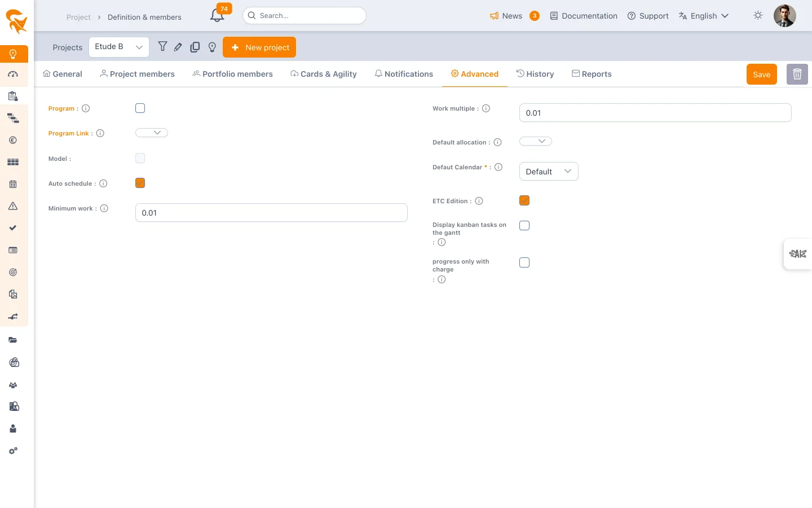Open the Program Link dropdown
The image size is (812, 508).
pos(152,133)
